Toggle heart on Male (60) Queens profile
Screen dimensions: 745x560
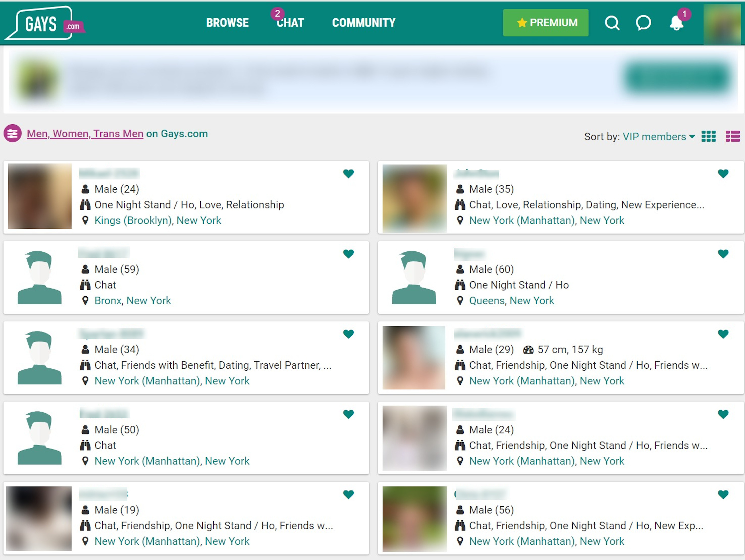pos(723,254)
